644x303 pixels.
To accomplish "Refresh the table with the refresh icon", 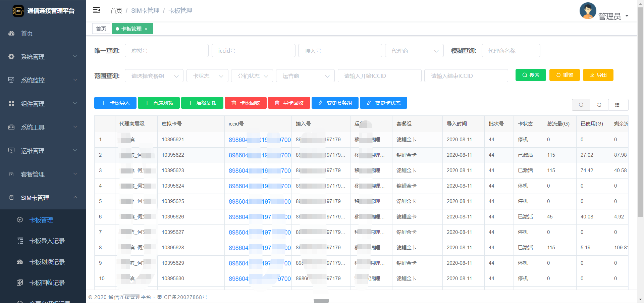I will pyautogui.click(x=599, y=105).
